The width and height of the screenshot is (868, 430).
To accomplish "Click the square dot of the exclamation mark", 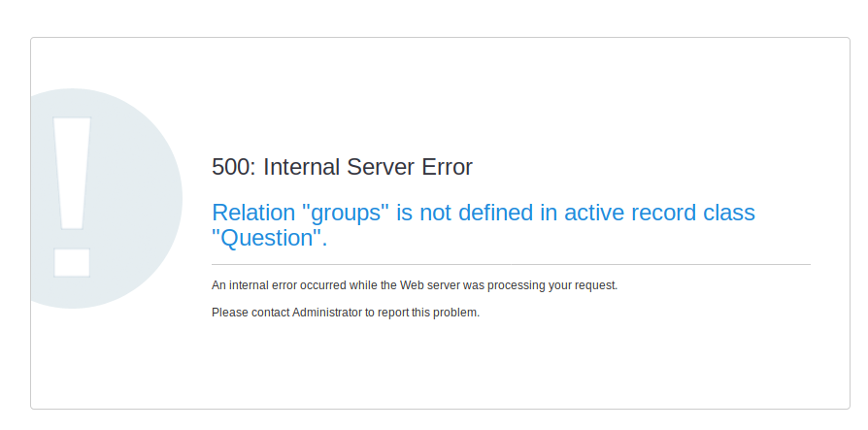I will (x=72, y=262).
